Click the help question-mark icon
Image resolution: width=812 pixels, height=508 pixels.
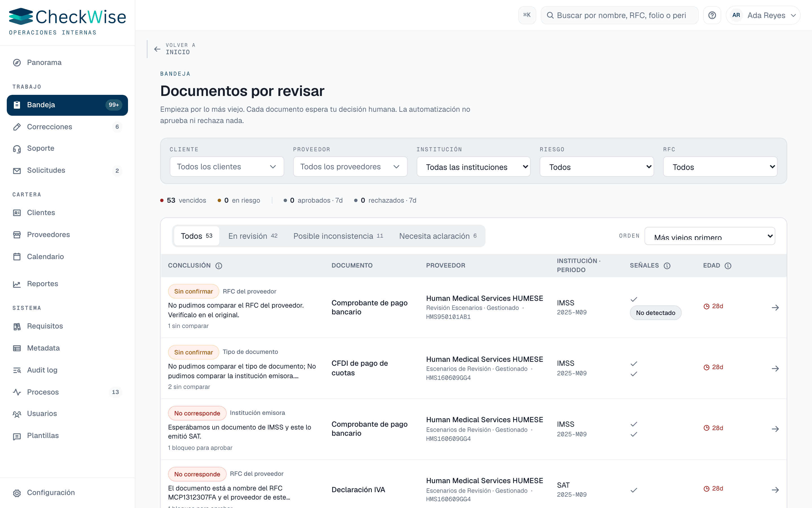coord(712,15)
